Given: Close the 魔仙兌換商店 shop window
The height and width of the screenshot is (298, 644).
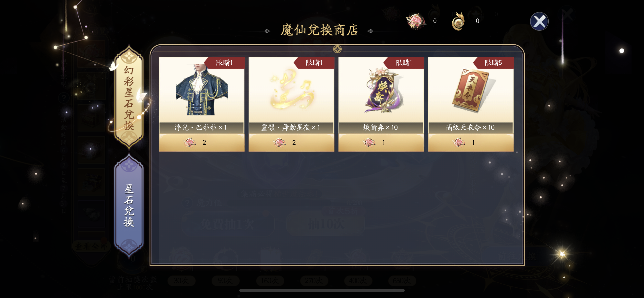Looking at the screenshot, I should click(539, 21).
